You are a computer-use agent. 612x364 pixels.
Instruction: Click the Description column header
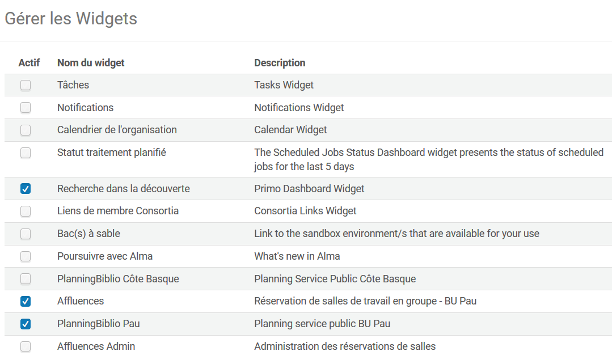[280, 63]
